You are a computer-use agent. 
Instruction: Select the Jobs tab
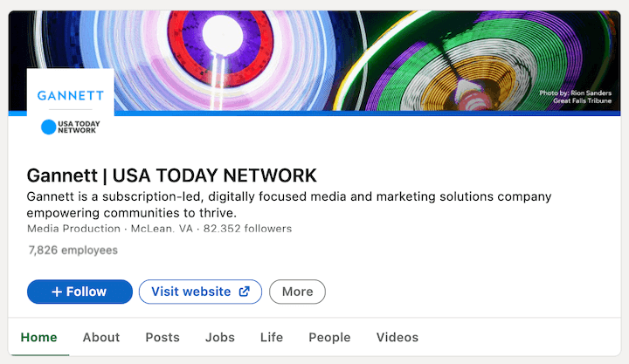[x=220, y=337]
